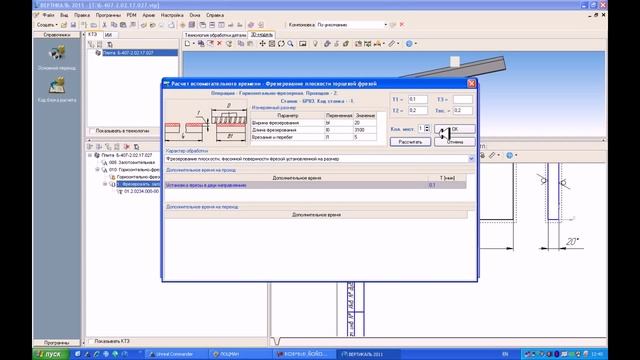Click the red delete icon in the technology tree toolbar

coord(127,147)
